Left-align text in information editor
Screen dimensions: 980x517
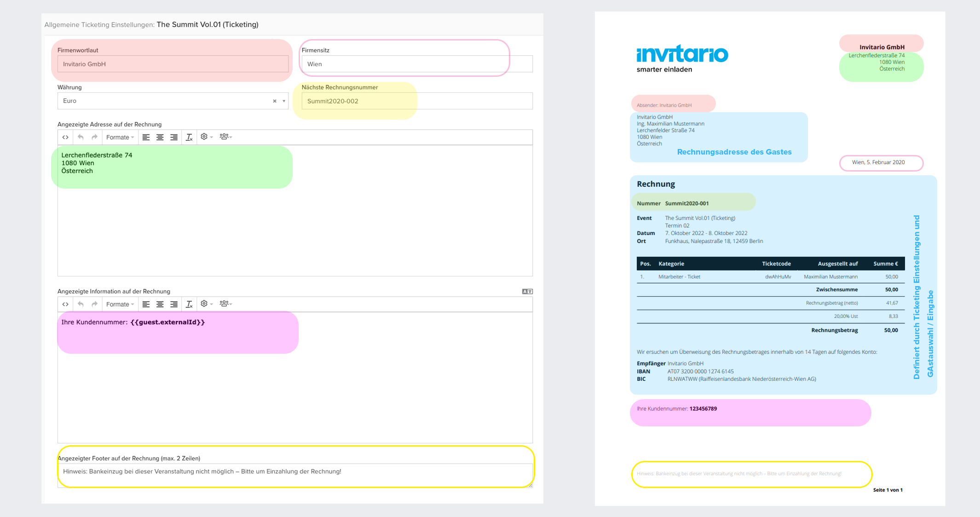pos(146,304)
